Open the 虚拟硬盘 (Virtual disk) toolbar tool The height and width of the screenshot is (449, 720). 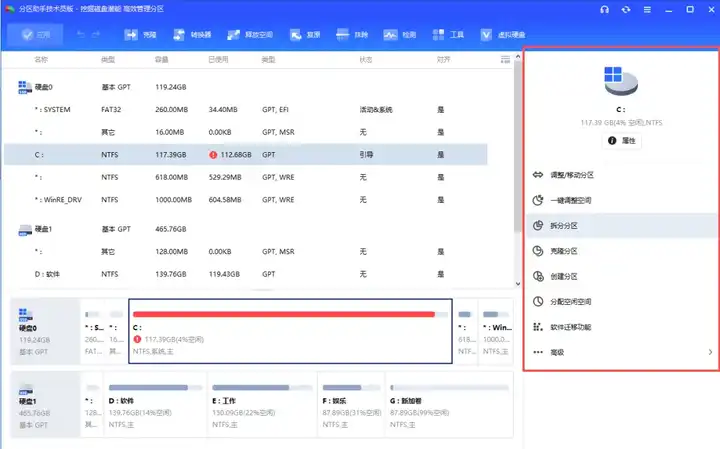tap(502, 34)
